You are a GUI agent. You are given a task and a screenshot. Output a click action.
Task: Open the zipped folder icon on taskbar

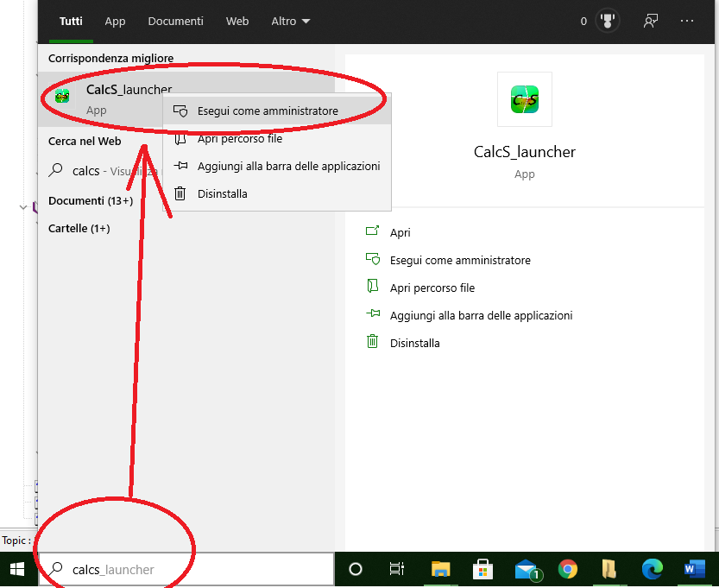click(609, 569)
